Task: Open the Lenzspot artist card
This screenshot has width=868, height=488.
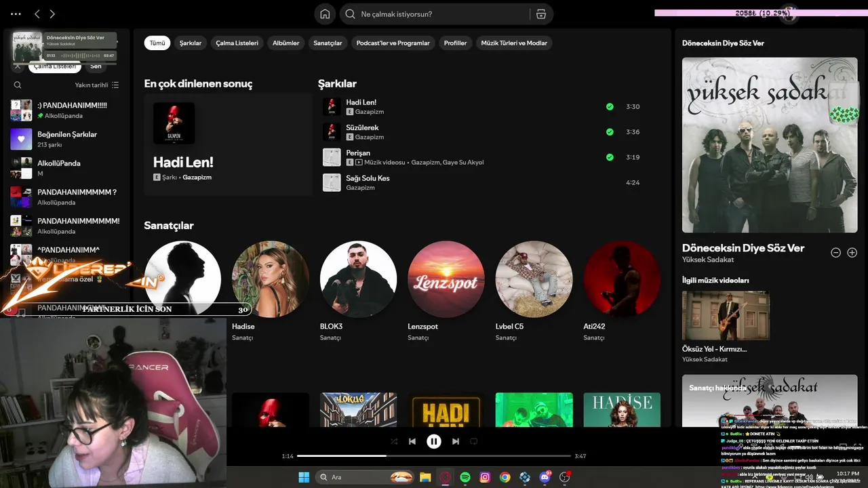Action: pyautogui.click(x=446, y=291)
